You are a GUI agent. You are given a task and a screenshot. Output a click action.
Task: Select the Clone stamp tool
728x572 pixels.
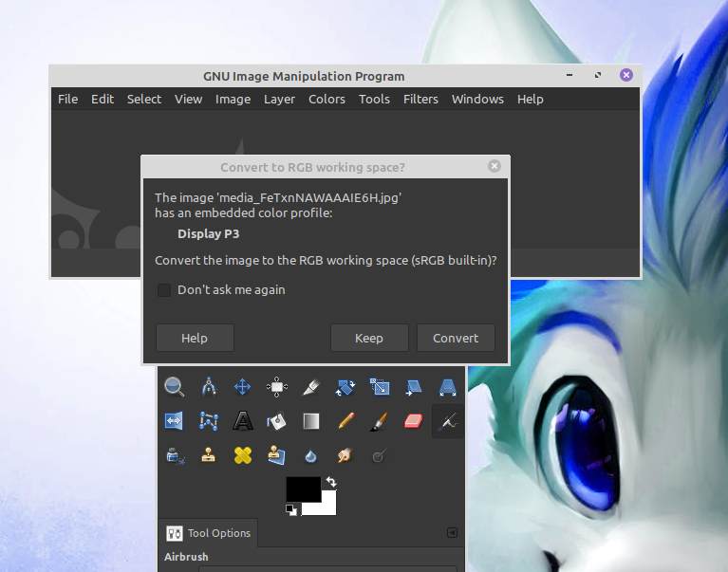(209, 455)
